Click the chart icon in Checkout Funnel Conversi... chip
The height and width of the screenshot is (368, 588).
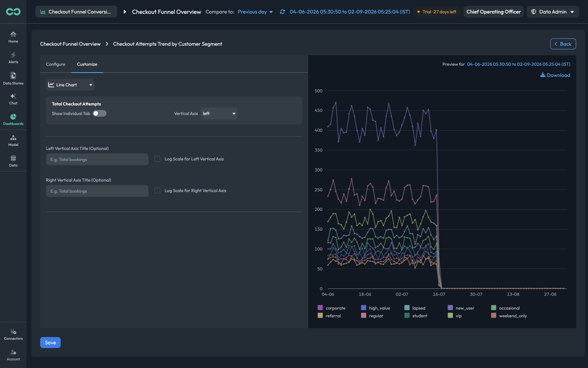coord(43,12)
